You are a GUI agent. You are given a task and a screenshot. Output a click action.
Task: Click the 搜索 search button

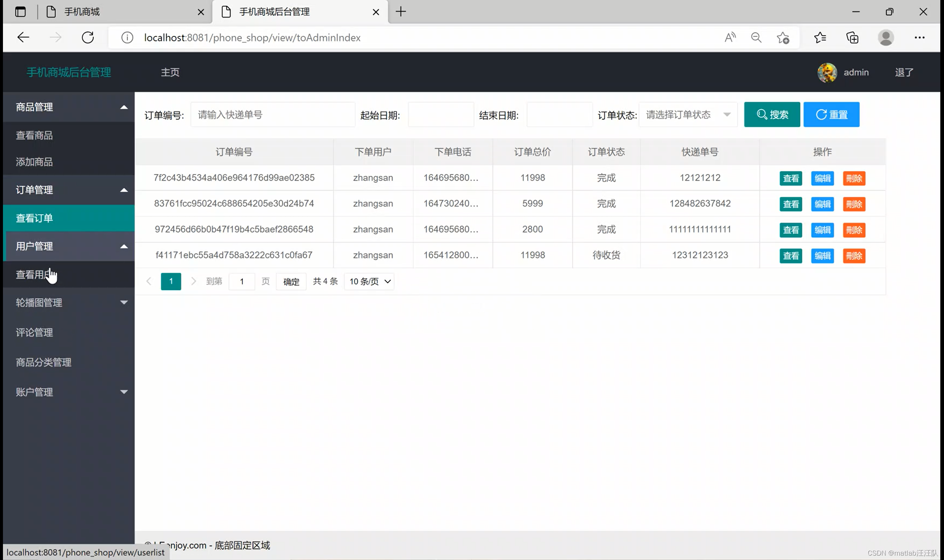click(x=772, y=115)
